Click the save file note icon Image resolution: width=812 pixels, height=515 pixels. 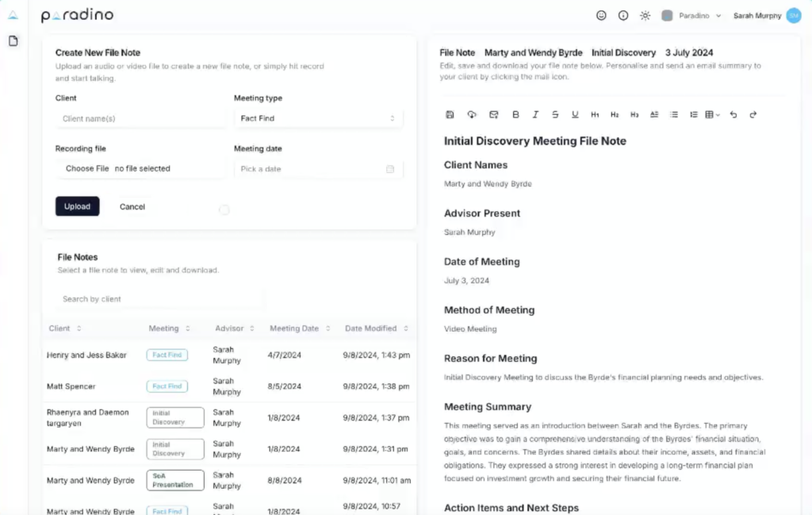point(450,114)
